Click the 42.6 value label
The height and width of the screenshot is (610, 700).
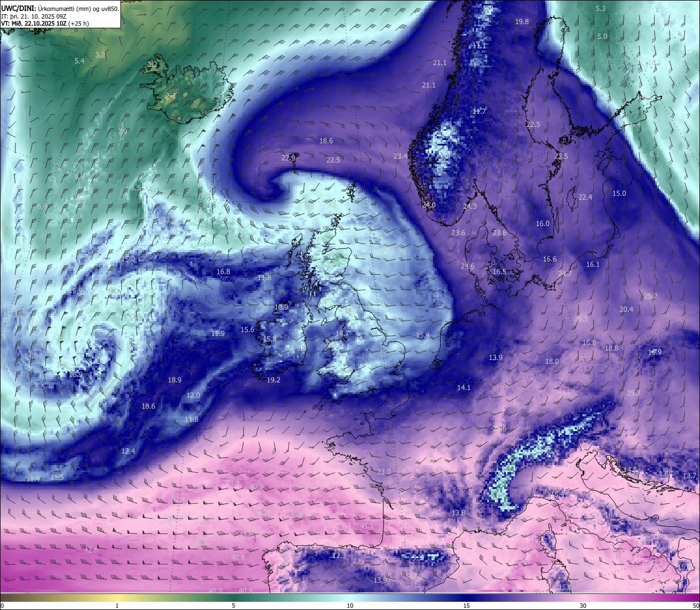point(91,550)
